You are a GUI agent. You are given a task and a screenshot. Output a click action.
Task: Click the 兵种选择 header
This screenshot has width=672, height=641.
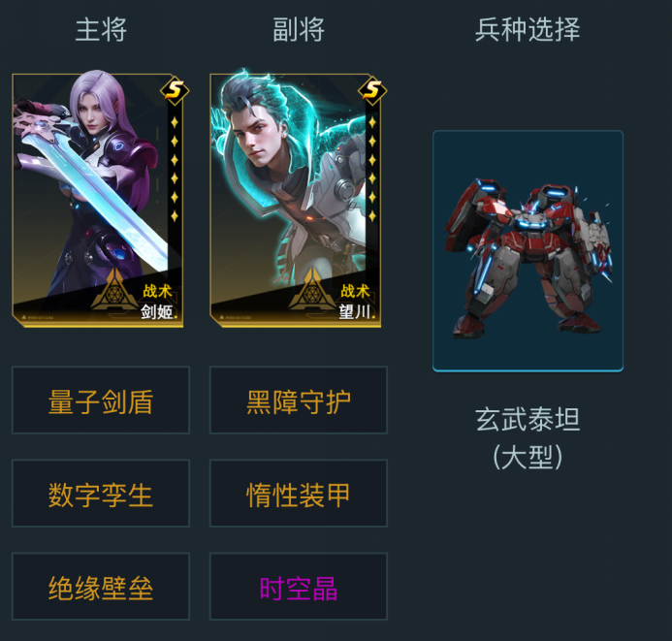(528, 29)
